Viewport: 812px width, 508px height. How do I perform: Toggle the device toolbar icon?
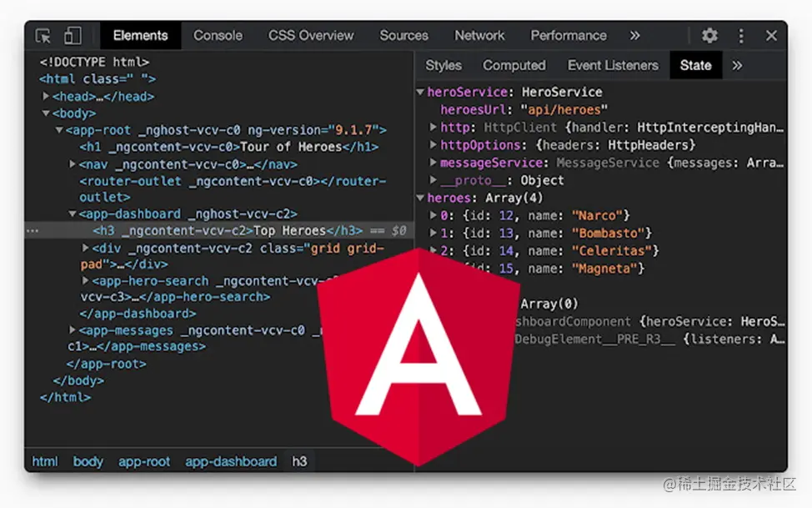[73, 36]
